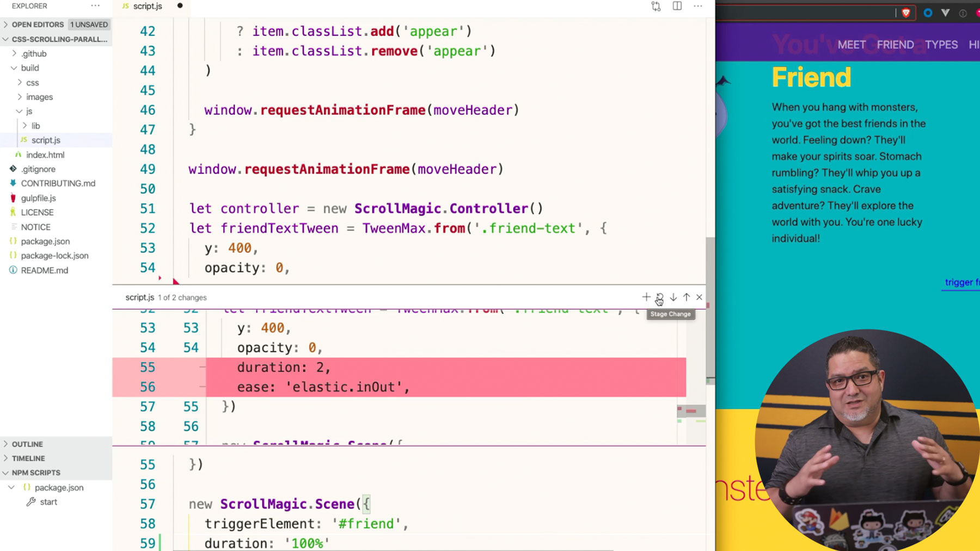The width and height of the screenshot is (980, 551).
Task: Expand the lib folder
Action: click(35, 126)
